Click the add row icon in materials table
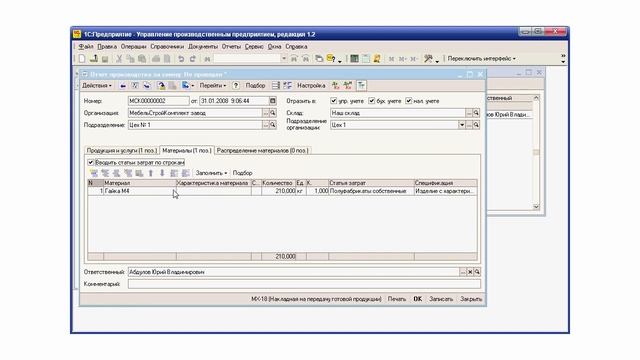The width and height of the screenshot is (640, 360). click(93, 173)
